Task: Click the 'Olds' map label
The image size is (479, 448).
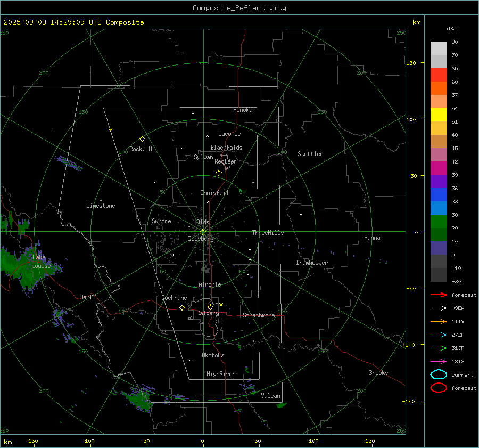Action: 203,222
